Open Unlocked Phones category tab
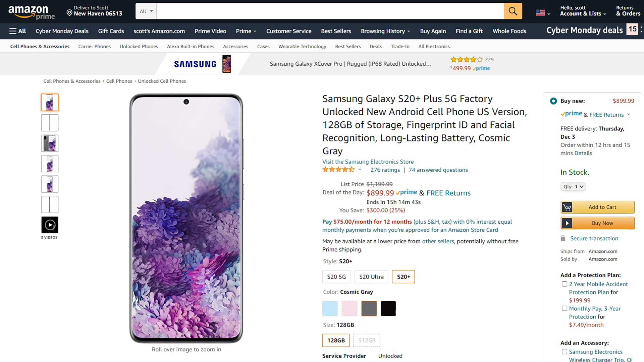644x362 pixels. coord(139,46)
